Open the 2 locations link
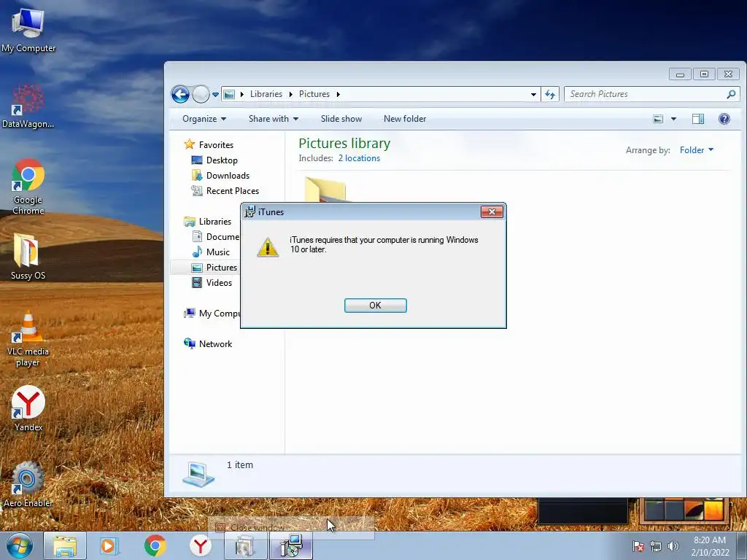Screen dimensions: 747x560 [359, 158]
